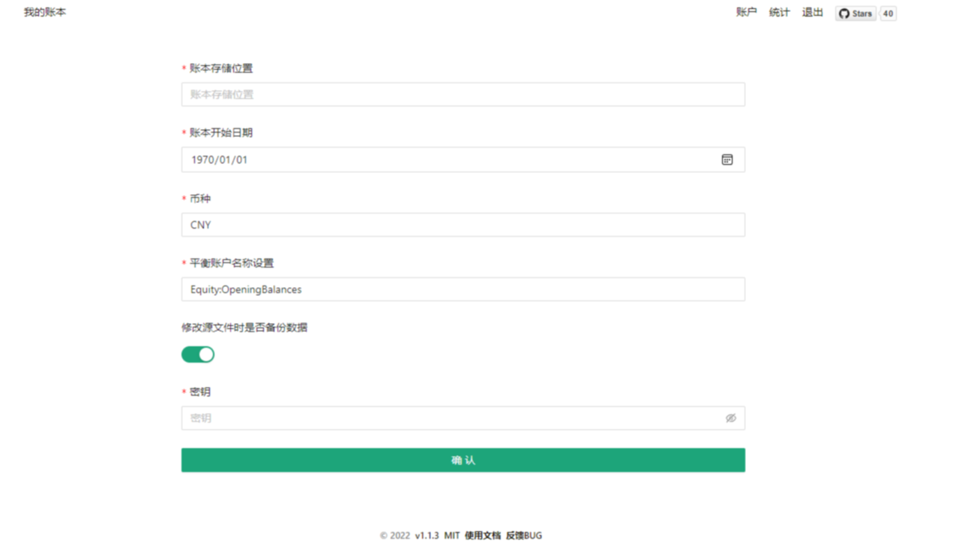
Task: Open the MIT license link
Action: (x=451, y=535)
